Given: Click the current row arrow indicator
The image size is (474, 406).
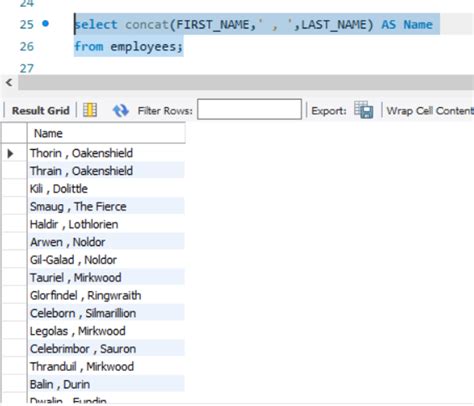Looking at the screenshot, I should click(10, 153).
